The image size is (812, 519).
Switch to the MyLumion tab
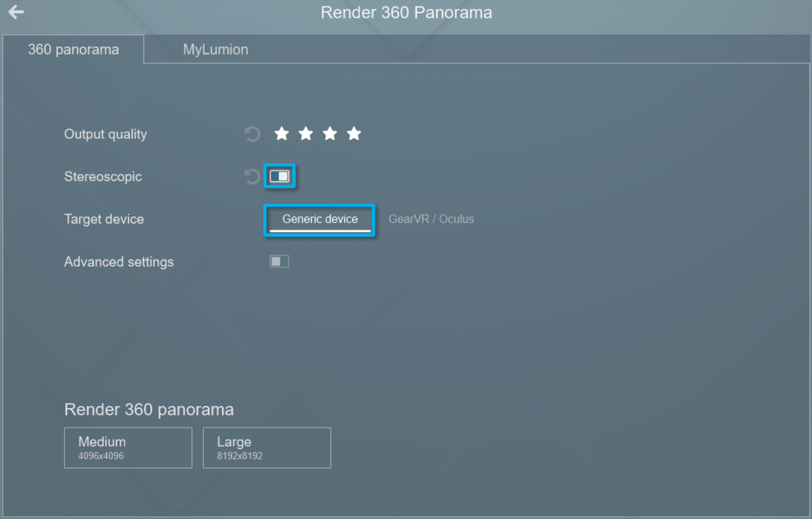coord(215,50)
